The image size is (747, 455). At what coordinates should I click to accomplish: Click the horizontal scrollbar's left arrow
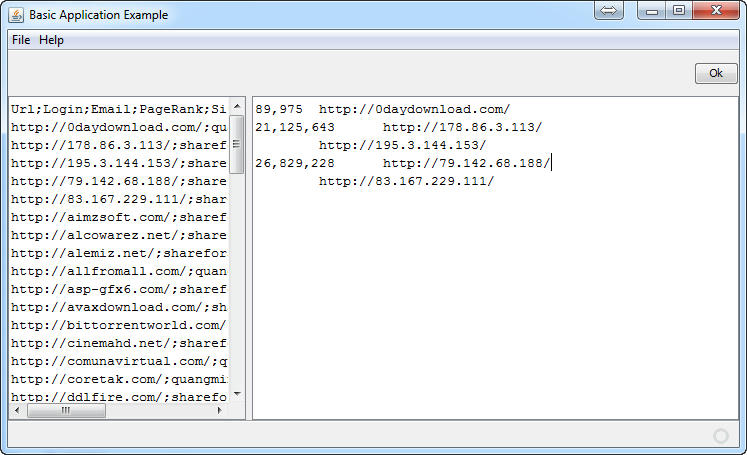tap(17, 410)
